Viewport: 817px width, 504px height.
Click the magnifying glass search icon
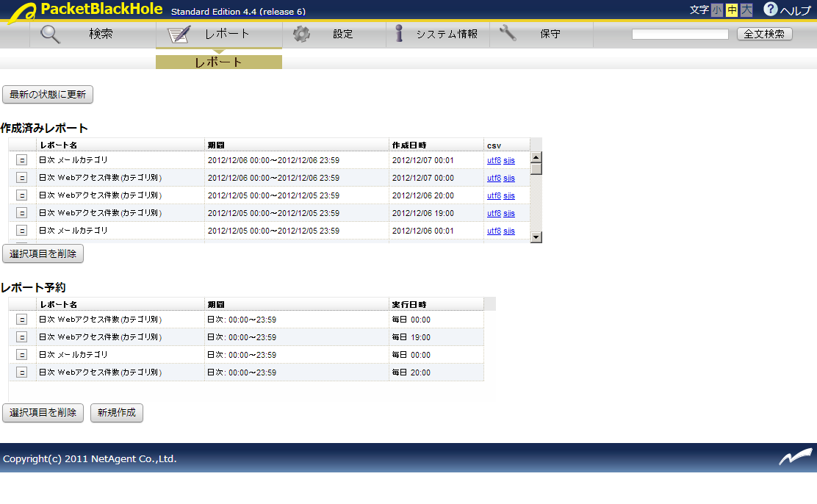(51, 35)
